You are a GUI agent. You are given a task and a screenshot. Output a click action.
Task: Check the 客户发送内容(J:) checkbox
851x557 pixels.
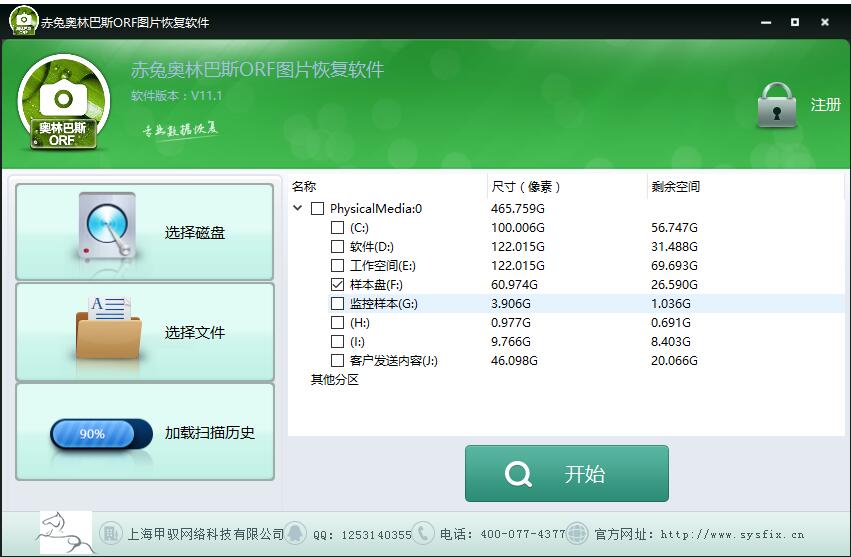tap(338, 360)
